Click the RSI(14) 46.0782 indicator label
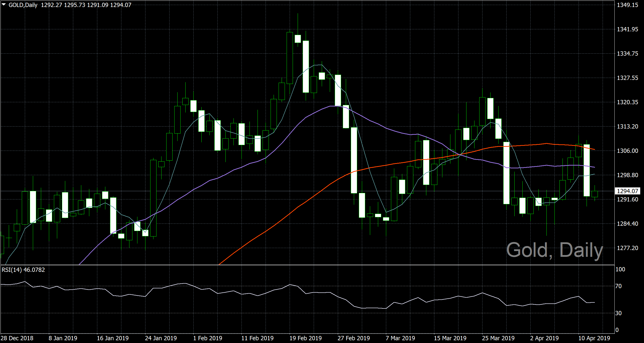Viewport: 644px width, 343px height. (23, 270)
